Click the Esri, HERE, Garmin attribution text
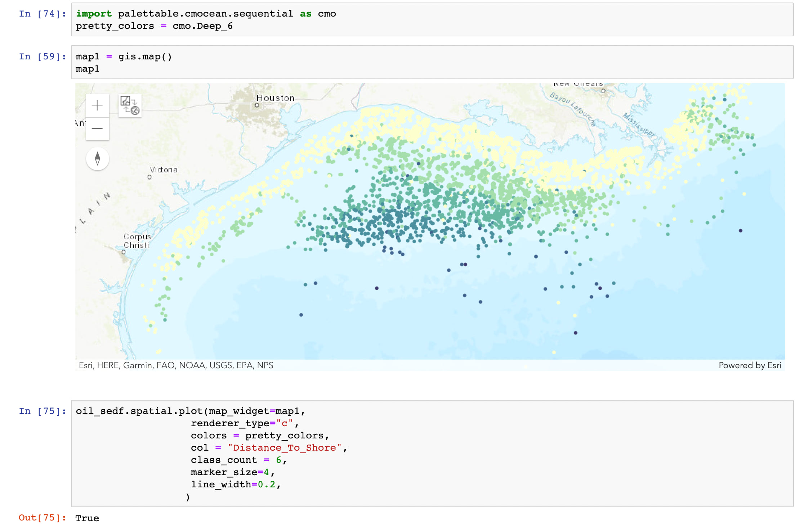Screen dimensions: 804x532 176,365
